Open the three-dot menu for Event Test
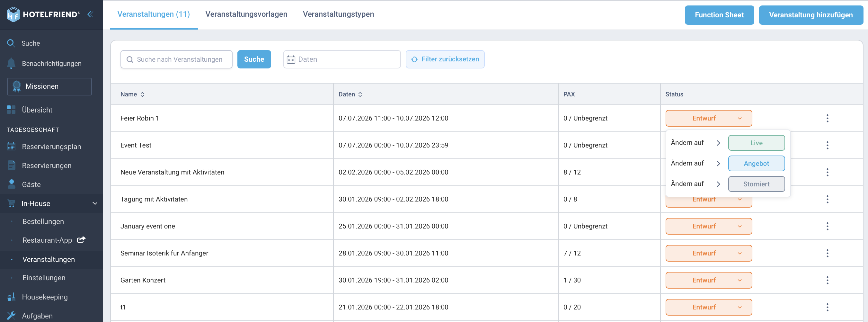The width and height of the screenshot is (868, 322). pyautogui.click(x=827, y=145)
